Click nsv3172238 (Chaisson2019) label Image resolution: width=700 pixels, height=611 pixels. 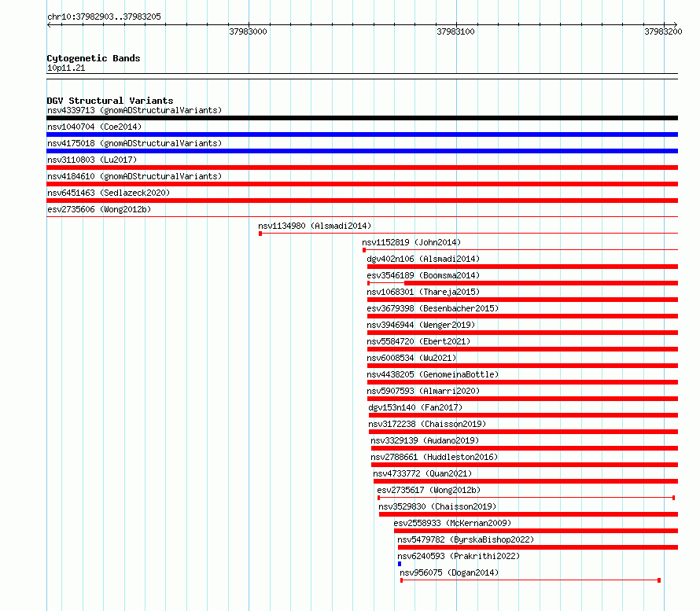pyautogui.click(x=427, y=424)
